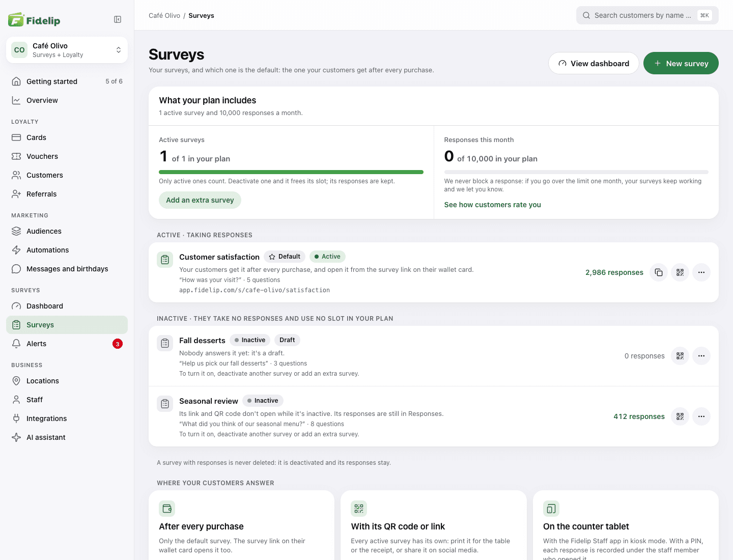
Task: Click the Seasonal review clipboard icon
Action: (x=165, y=404)
